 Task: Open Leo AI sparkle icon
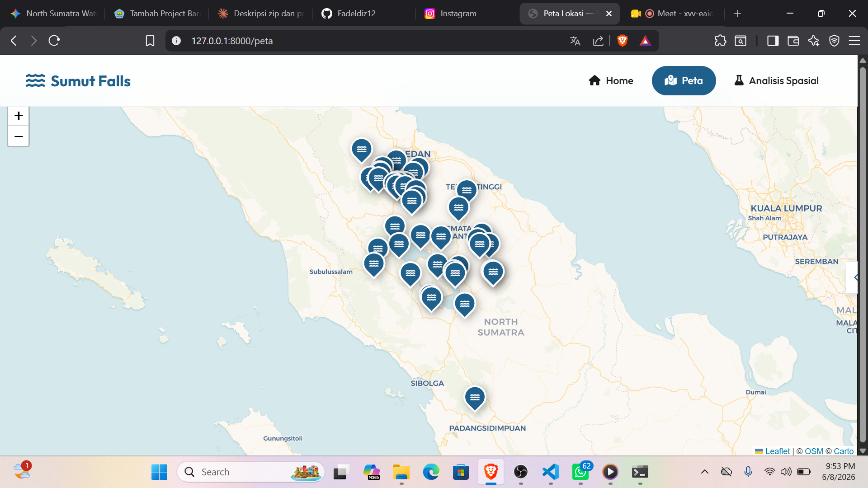[814, 41]
